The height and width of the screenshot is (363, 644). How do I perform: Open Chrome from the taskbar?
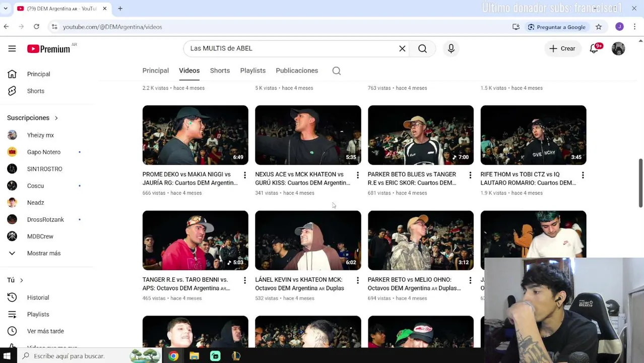pyautogui.click(x=173, y=356)
